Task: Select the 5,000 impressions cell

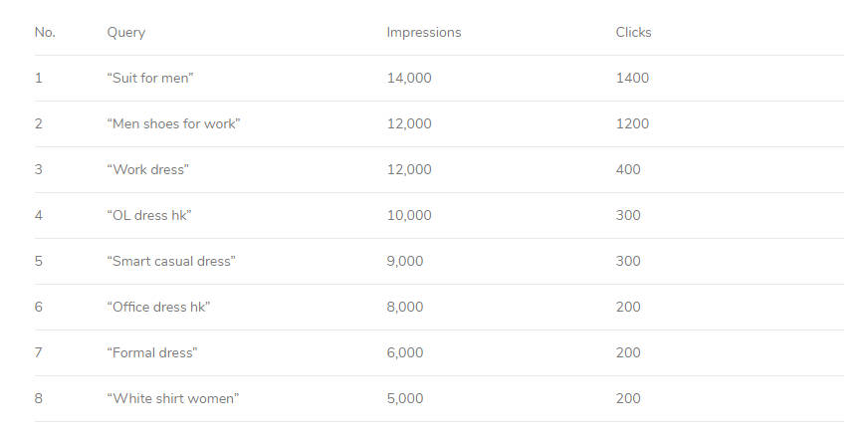Action: click(405, 399)
